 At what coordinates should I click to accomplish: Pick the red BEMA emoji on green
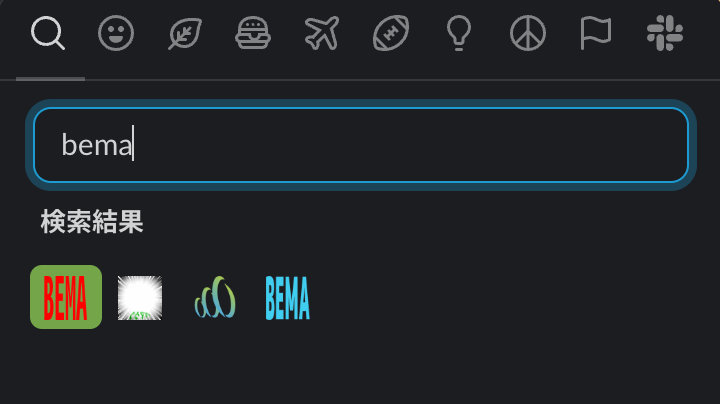(x=66, y=297)
